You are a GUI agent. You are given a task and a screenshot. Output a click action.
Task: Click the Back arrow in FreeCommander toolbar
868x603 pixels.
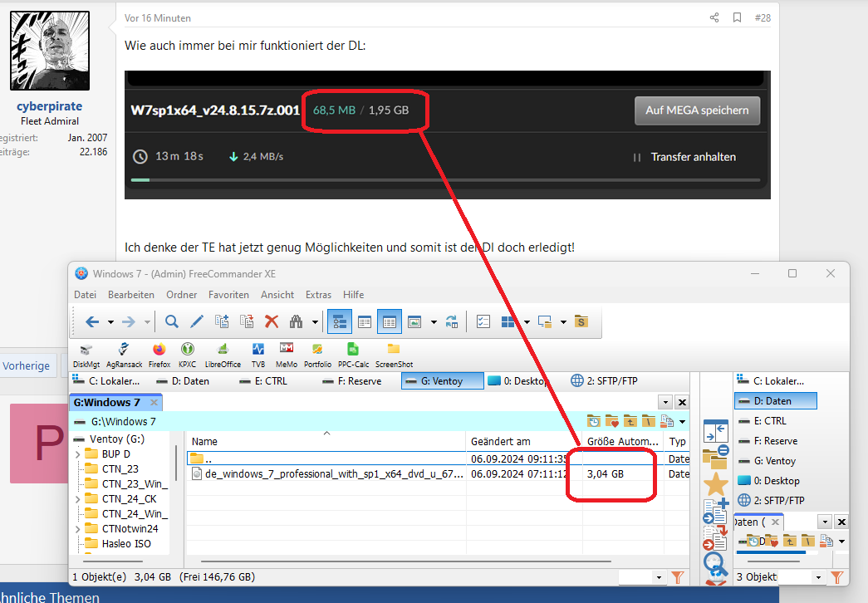click(92, 321)
